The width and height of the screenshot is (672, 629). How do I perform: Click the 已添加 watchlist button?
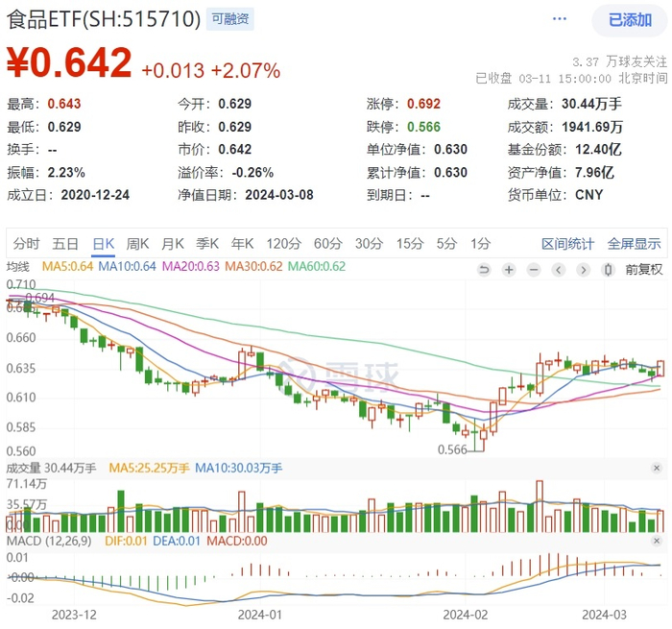pyautogui.click(x=630, y=20)
